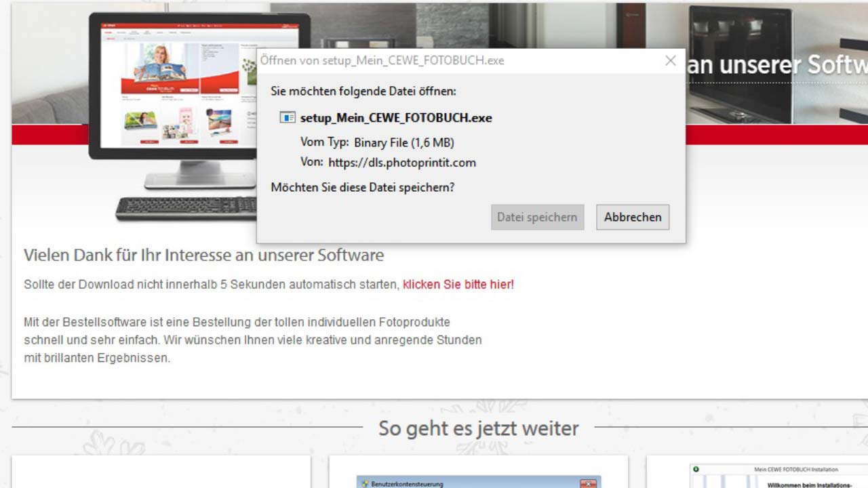Click the exe file icon in dialog
Image resolution: width=868 pixels, height=488 pixels.
click(x=288, y=118)
